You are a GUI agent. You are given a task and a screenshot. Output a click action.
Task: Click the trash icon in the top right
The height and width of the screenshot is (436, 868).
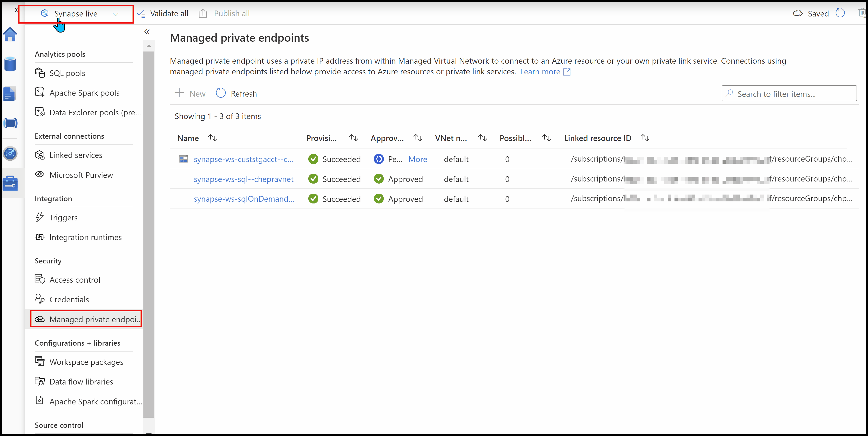862,12
